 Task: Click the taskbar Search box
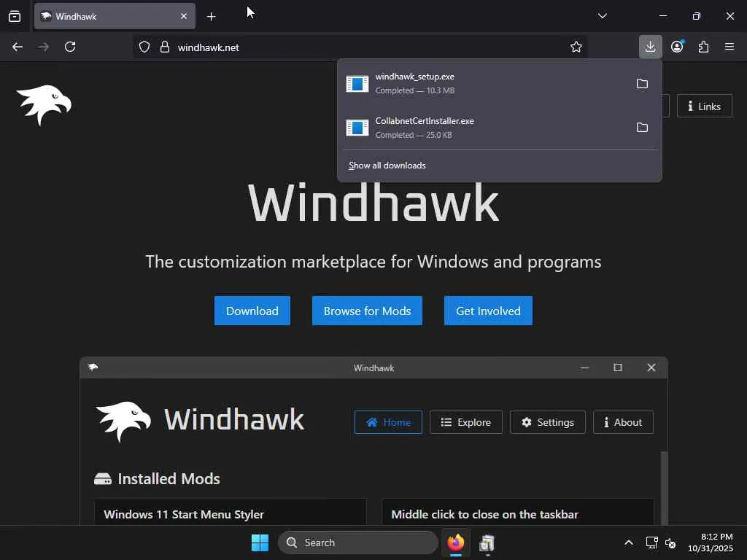pyautogui.click(x=357, y=542)
